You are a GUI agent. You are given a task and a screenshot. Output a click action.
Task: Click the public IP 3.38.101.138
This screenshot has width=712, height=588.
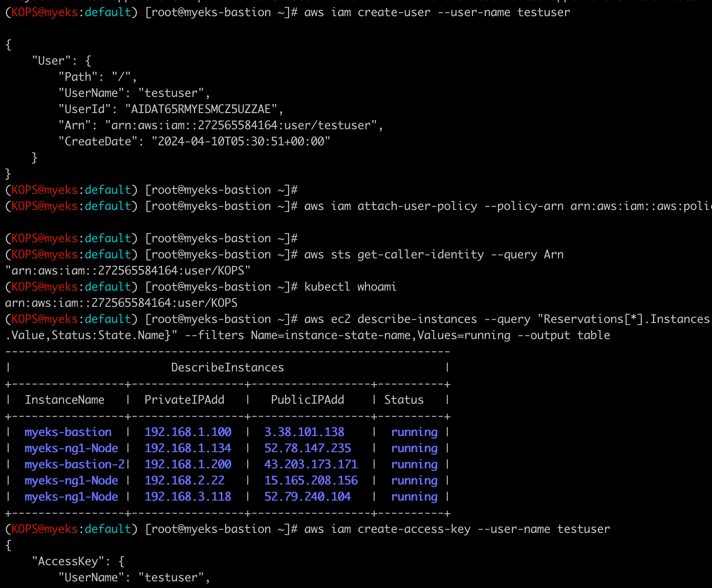[x=304, y=432]
